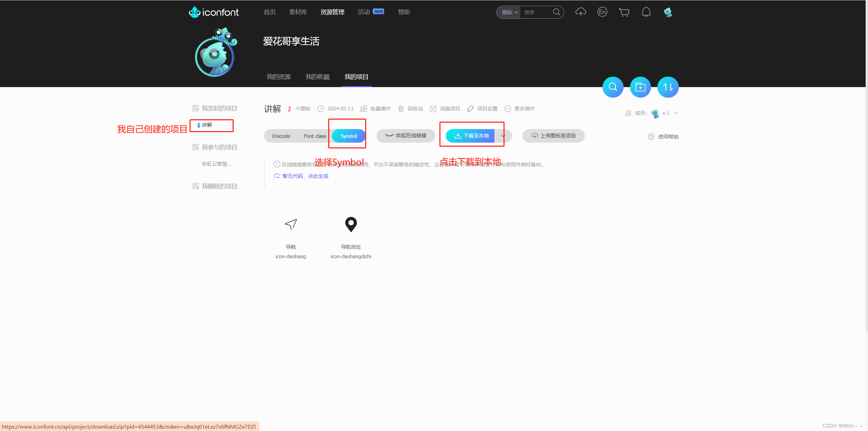Click the 下载至本地 download button
This screenshot has width=868, height=431.
pyautogui.click(x=471, y=136)
